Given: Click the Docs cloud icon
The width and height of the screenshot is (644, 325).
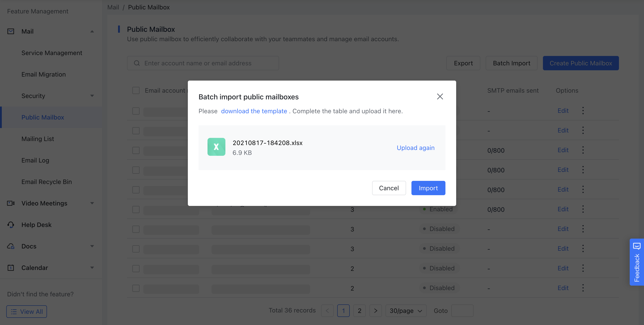Looking at the screenshot, I should coord(10,246).
